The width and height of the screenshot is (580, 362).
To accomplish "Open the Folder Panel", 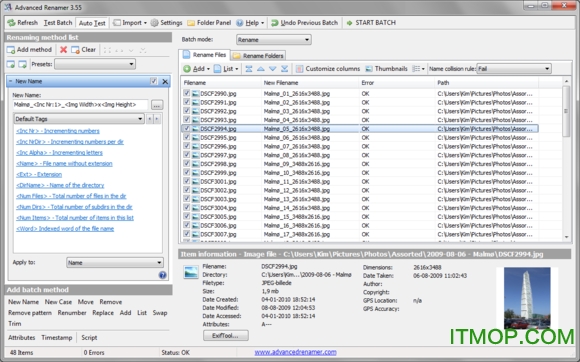I will 209,23.
